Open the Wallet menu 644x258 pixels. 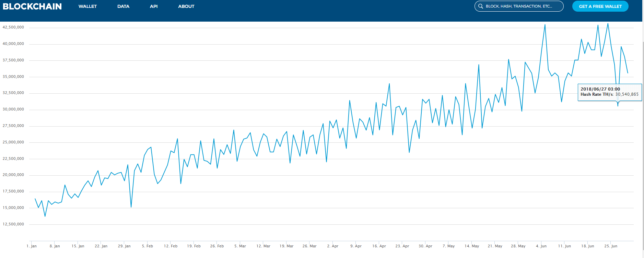click(87, 7)
